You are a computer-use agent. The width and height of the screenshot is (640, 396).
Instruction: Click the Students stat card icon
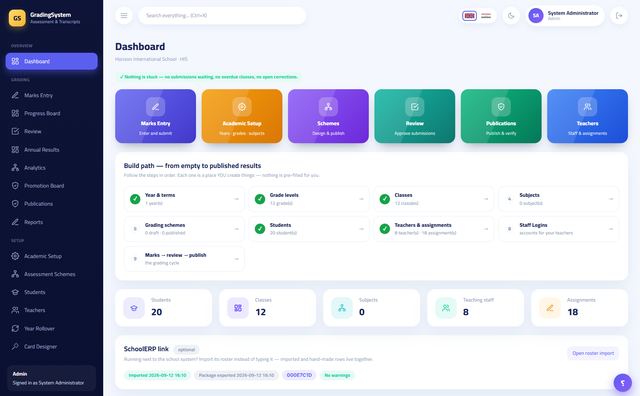[x=134, y=308]
